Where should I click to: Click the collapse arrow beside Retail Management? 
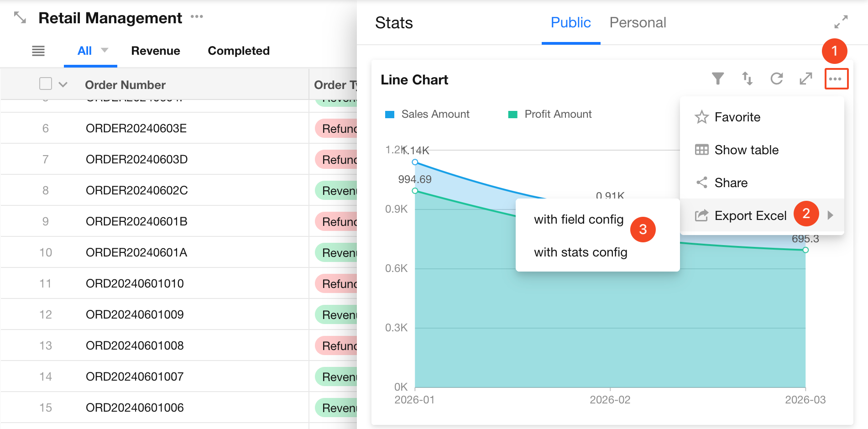pos(20,18)
